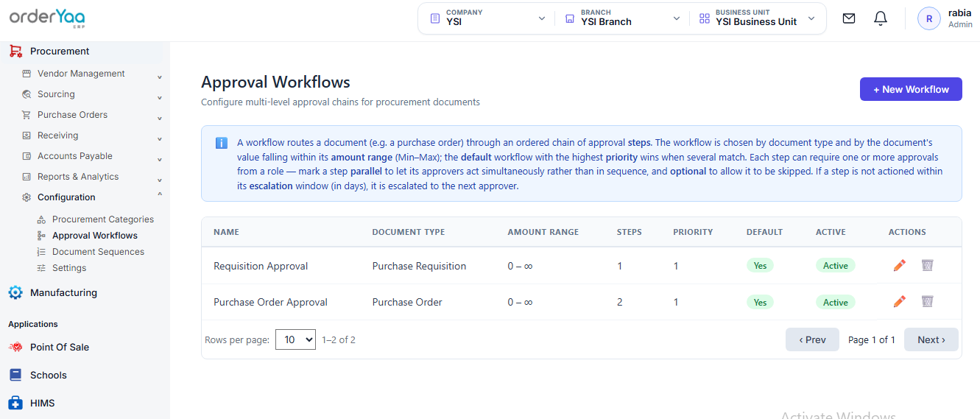Click the Reports & Analytics chart icon
Image resolution: width=980 pixels, height=419 pixels.
click(27, 177)
